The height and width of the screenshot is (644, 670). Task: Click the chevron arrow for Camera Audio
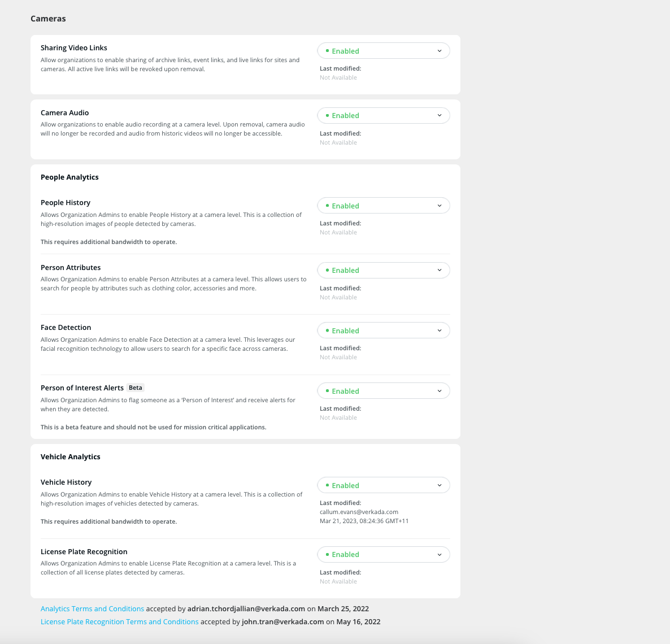(x=440, y=115)
